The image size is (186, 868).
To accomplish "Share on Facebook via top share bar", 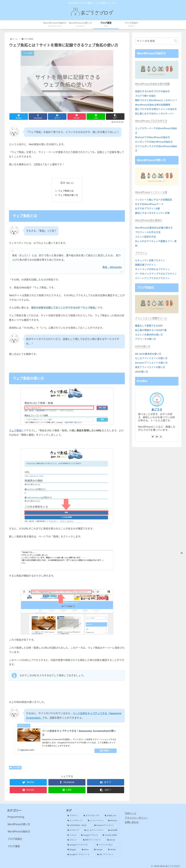I will pyautogui.click(x=38, y=116).
